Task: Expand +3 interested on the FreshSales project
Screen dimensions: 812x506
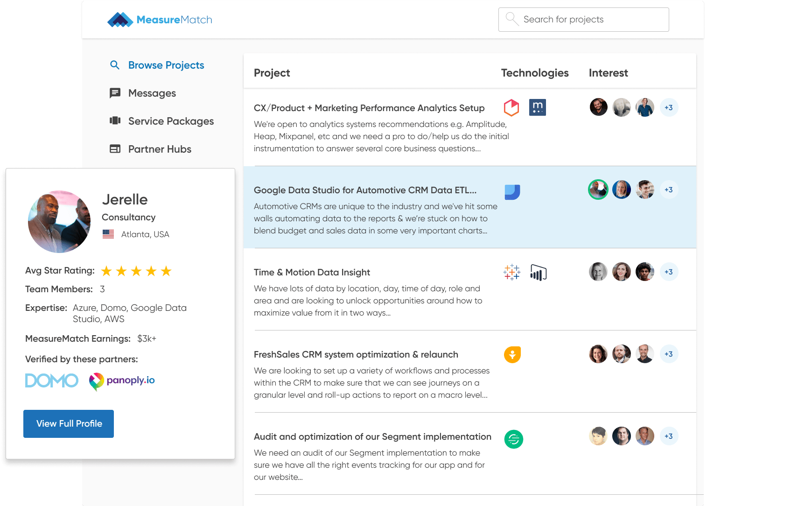Action: (669, 354)
